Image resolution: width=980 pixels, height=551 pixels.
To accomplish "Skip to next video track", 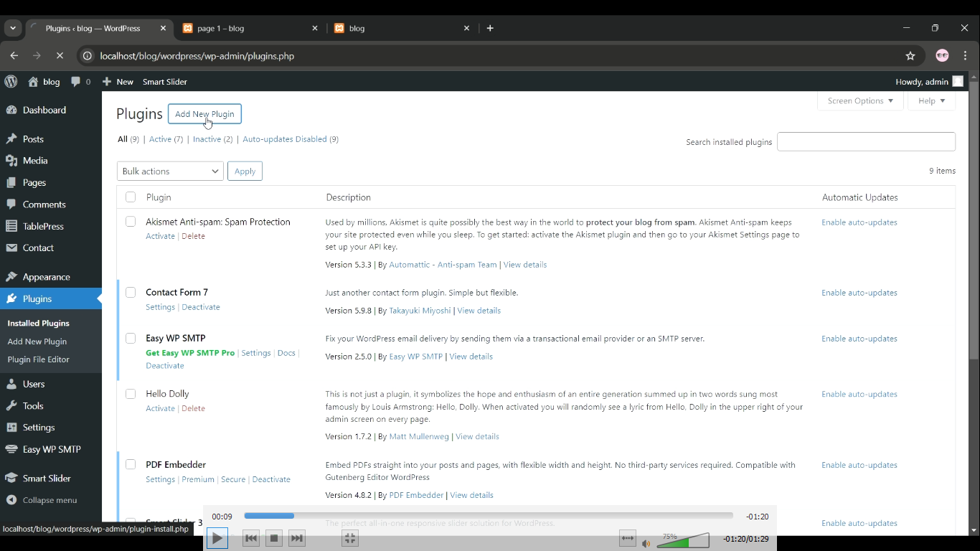I will coord(297,538).
